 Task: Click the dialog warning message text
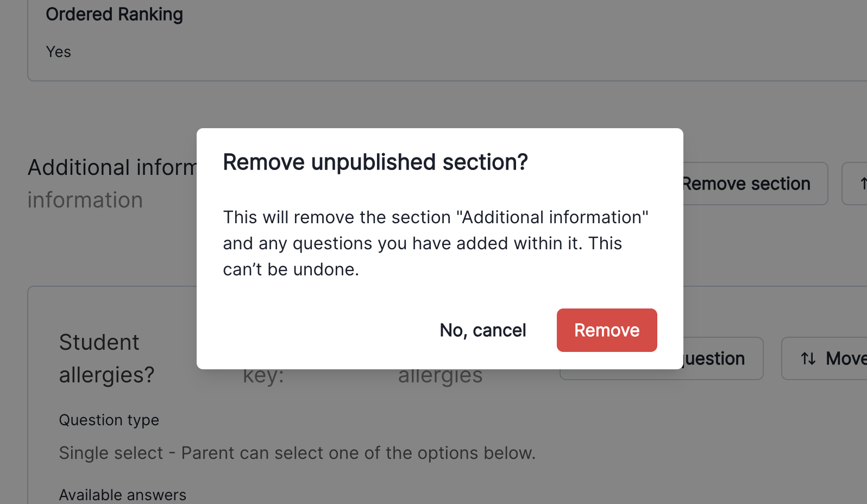[x=435, y=243]
